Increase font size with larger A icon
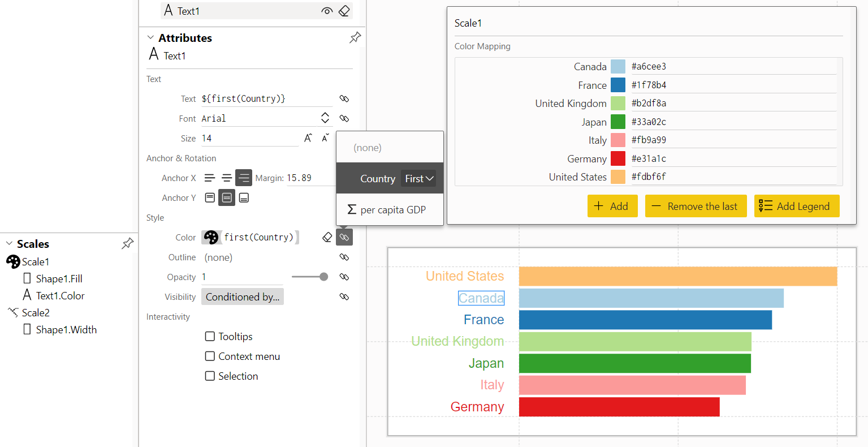The image size is (868, 447). [308, 138]
